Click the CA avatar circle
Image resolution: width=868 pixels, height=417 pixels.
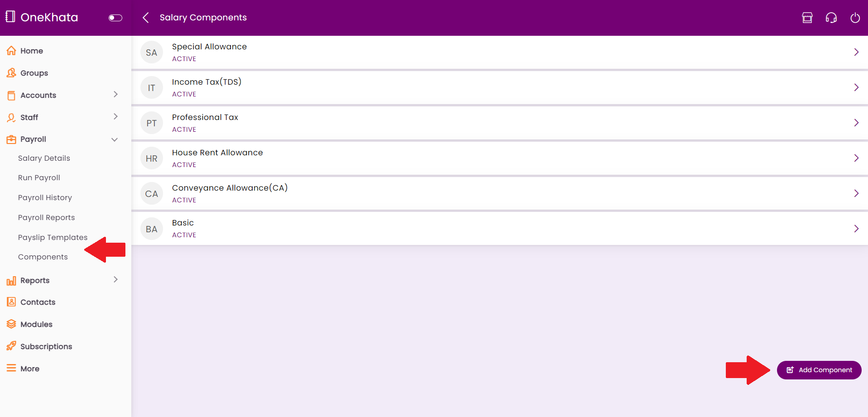click(152, 194)
